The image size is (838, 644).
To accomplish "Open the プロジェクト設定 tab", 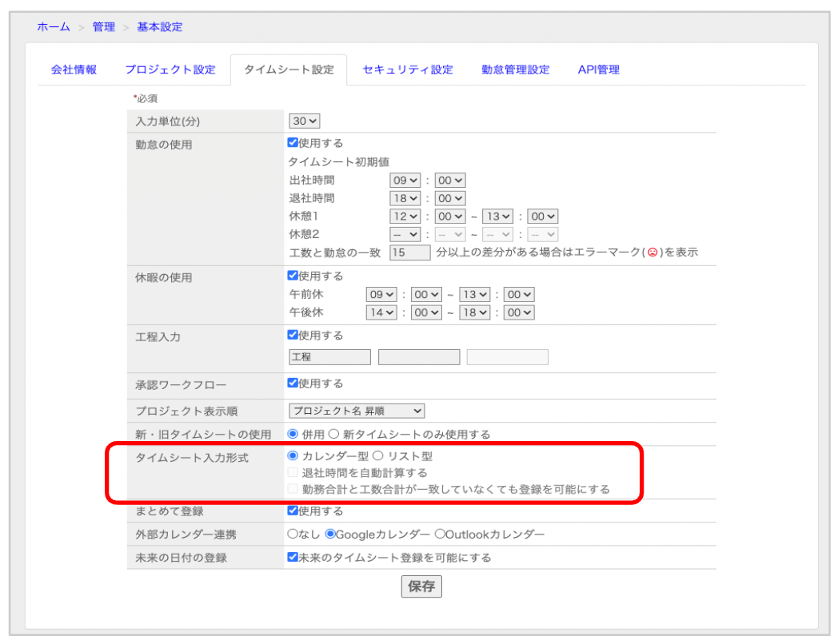I will (x=170, y=70).
